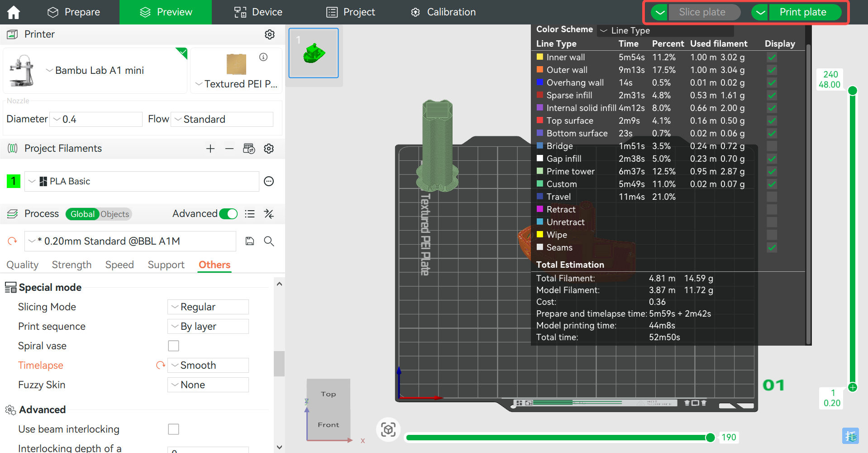Click filament color swatch number 1
868x453 pixels.
(x=14, y=182)
